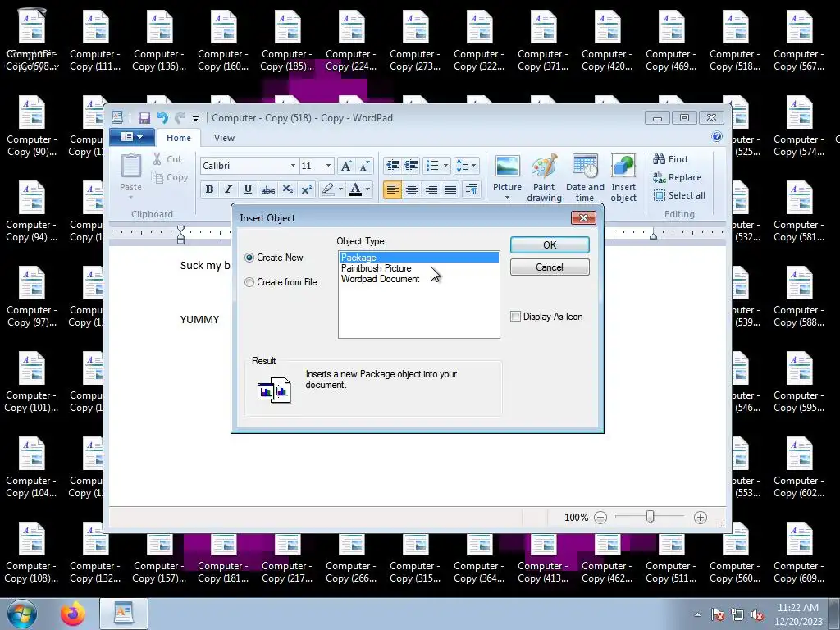Open the line spacing dropdown
Viewport: 840px width, 630px height.
click(x=466, y=166)
